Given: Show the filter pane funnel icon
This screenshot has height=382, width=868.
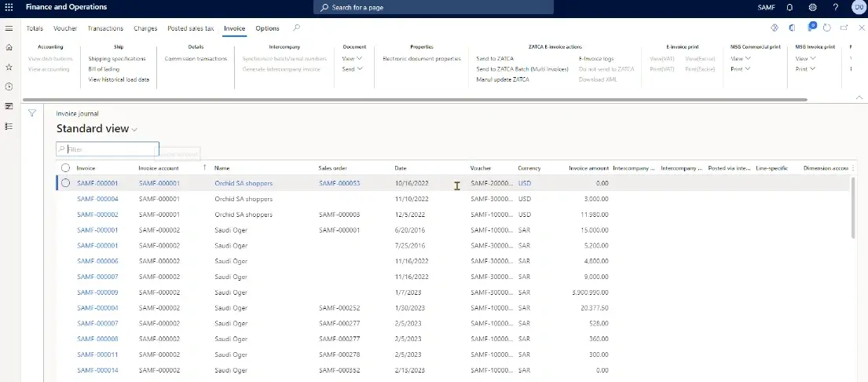Looking at the screenshot, I should click(x=32, y=113).
